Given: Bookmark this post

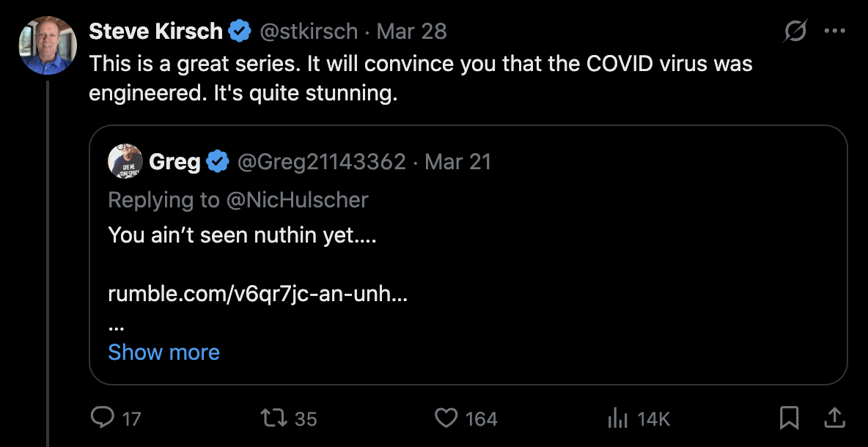Looking at the screenshot, I should click(789, 418).
